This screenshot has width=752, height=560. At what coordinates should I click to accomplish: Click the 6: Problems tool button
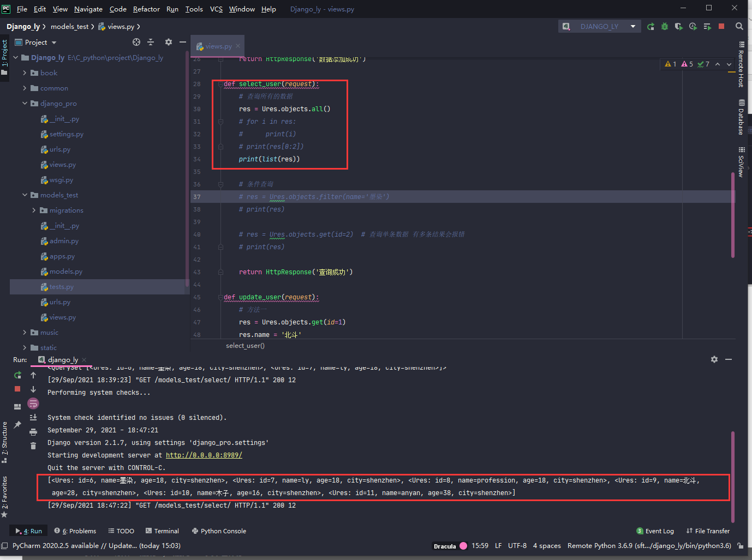[x=75, y=531]
